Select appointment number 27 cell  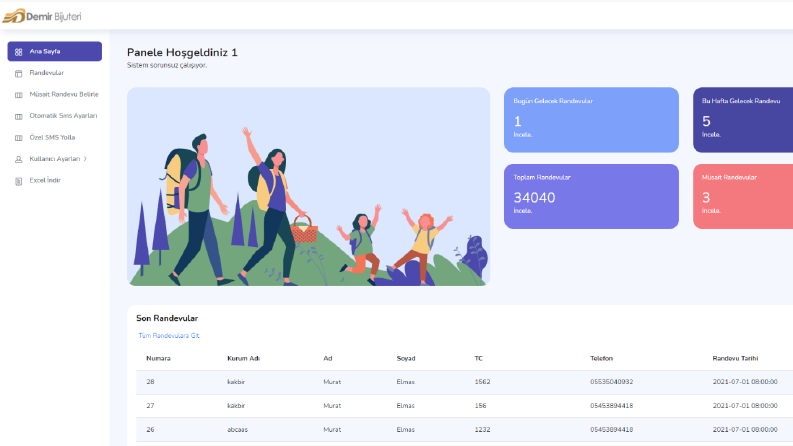pos(150,406)
